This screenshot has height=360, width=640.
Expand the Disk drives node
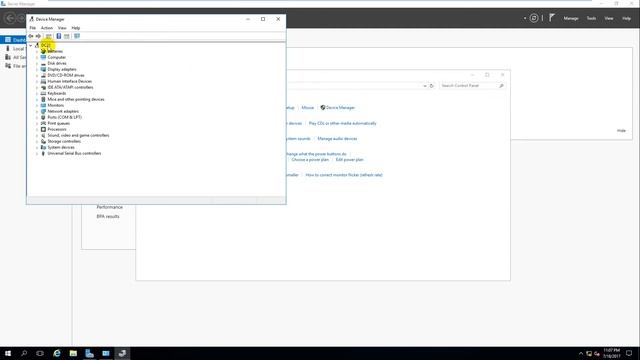point(37,64)
